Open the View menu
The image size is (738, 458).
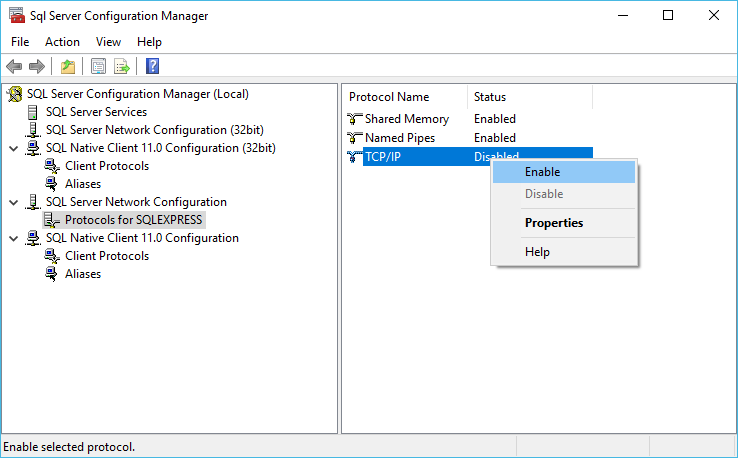point(108,42)
